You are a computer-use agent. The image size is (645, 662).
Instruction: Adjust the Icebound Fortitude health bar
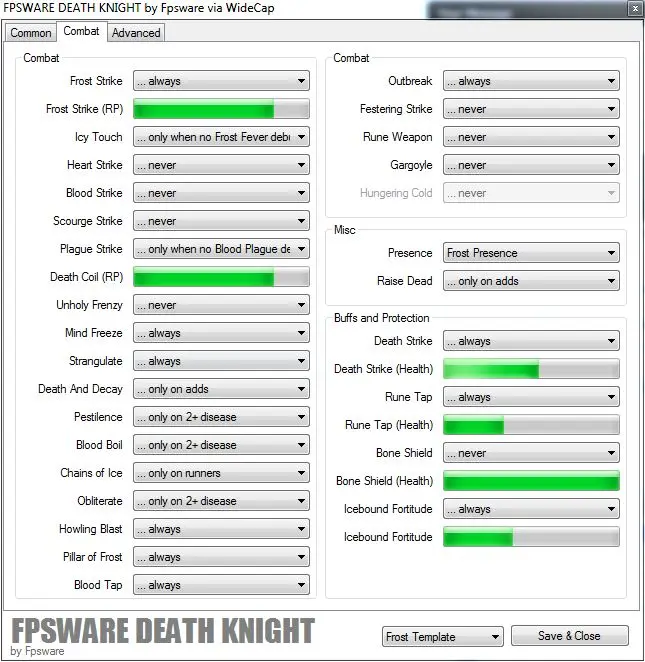coord(531,537)
